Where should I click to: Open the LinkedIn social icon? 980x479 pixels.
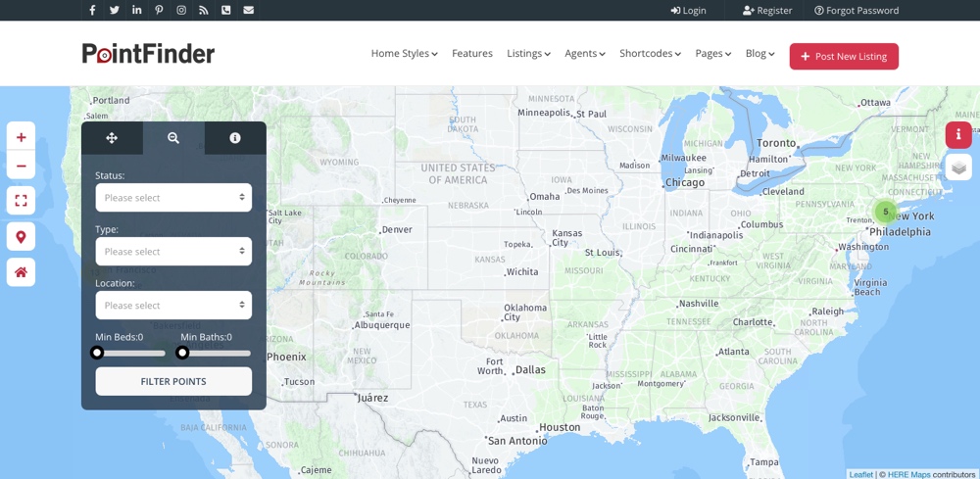tap(137, 10)
